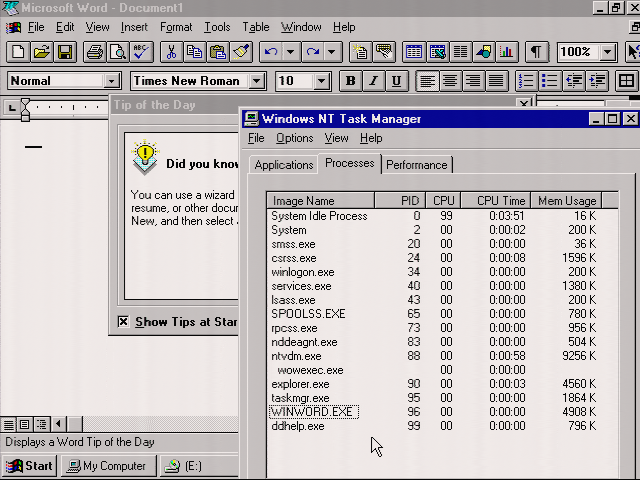Screen dimensions: 640x480
Task: Open Task Manager Options menu
Action: 295,138
